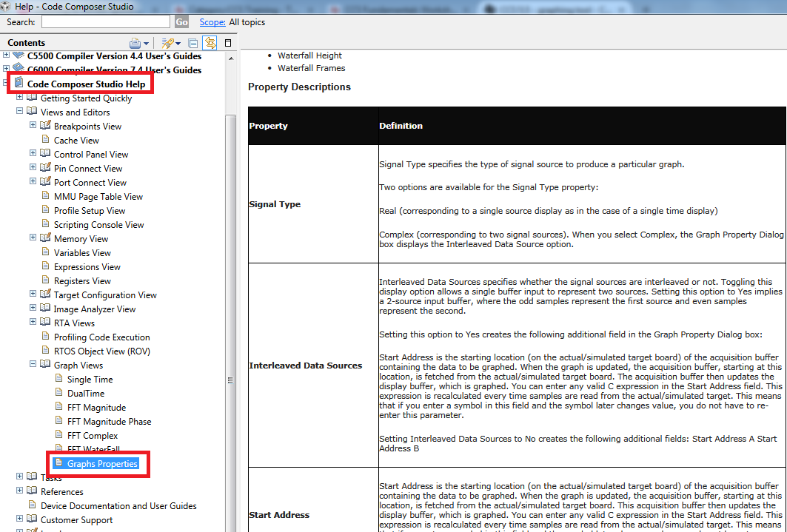The width and height of the screenshot is (787, 532).
Task: Expand the Image Analyzer View node
Action: pos(33,307)
